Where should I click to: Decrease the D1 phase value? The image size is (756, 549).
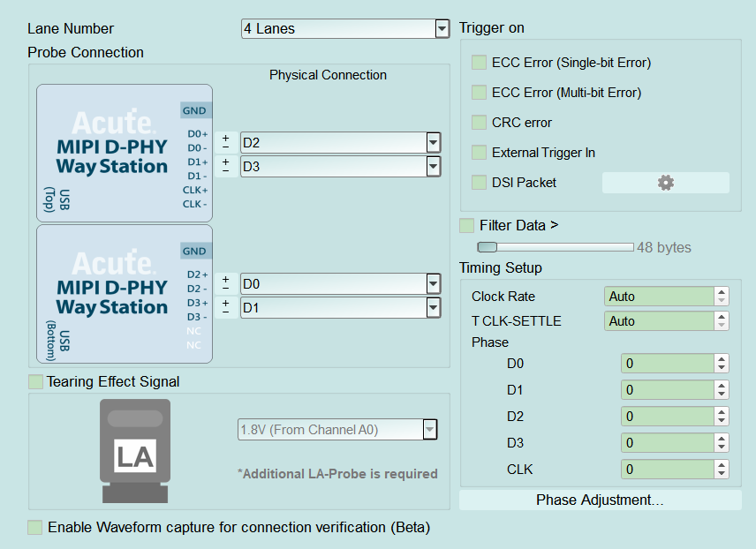click(722, 395)
